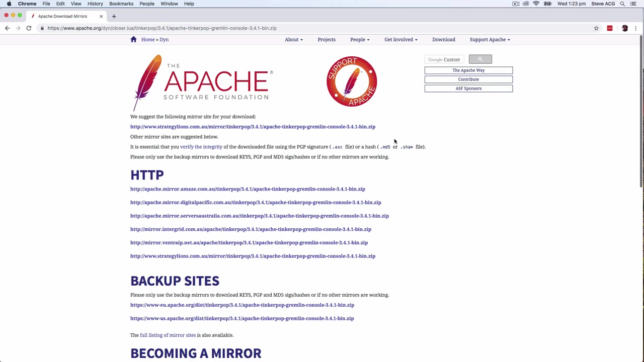Open the Creative Cloud menu bar icon
The image size is (644, 362).
point(526,4)
